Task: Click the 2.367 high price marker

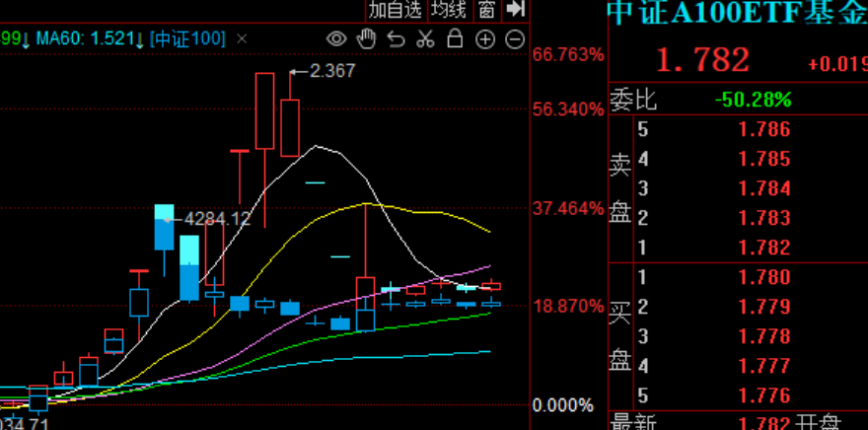Action: 330,71
